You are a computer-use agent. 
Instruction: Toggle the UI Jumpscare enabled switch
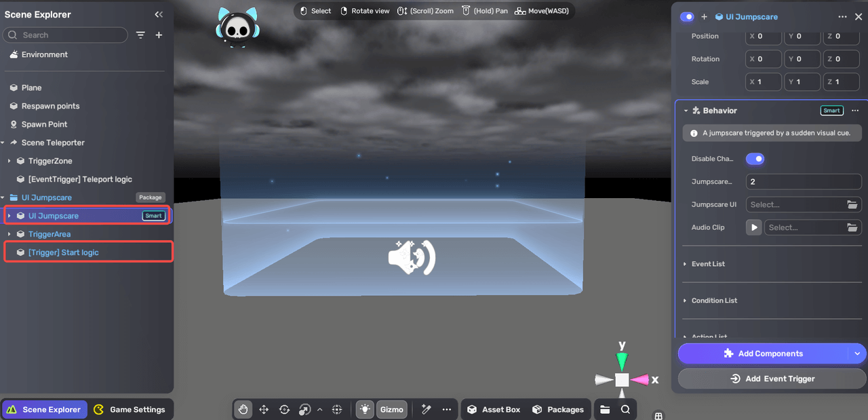tap(686, 16)
